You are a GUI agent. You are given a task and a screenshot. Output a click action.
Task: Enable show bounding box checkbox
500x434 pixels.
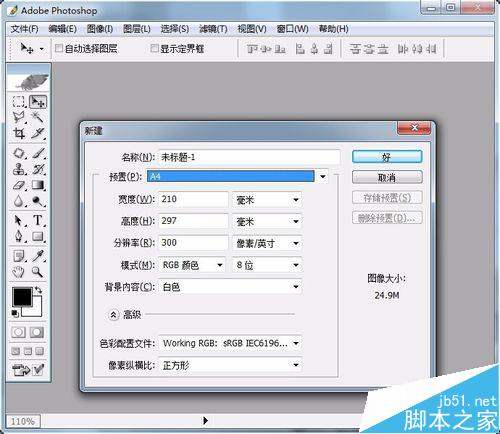(154, 48)
